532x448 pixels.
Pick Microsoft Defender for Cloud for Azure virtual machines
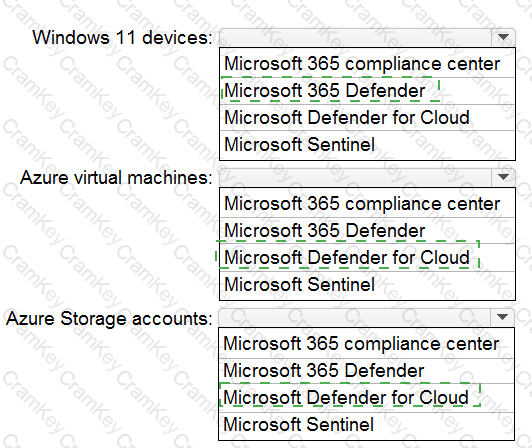367,258
